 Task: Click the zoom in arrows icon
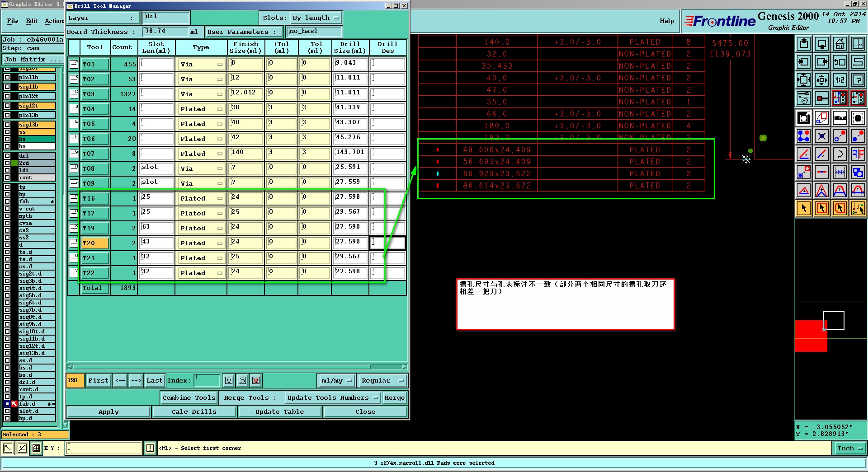point(822,80)
